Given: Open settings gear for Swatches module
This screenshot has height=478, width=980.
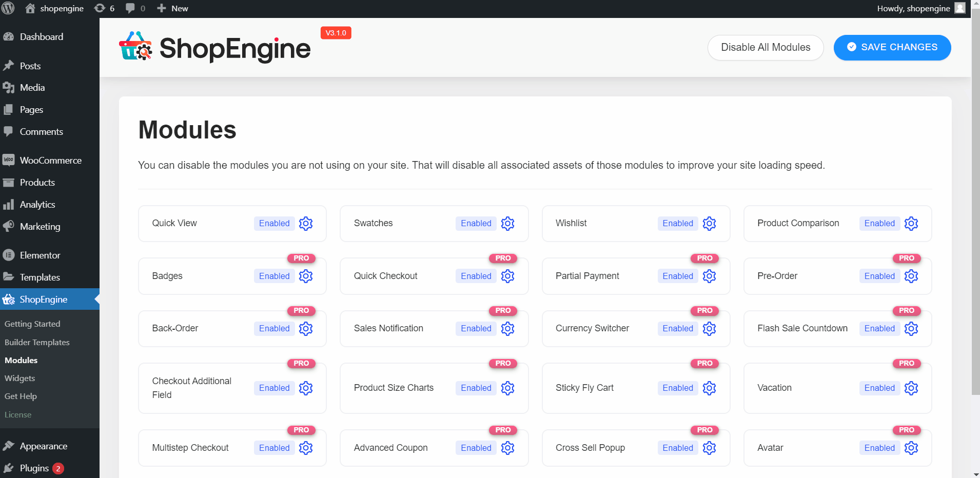Looking at the screenshot, I should coord(507,224).
